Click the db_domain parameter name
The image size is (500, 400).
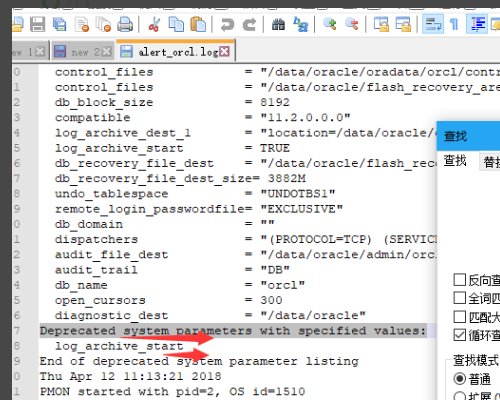pos(89,224)
